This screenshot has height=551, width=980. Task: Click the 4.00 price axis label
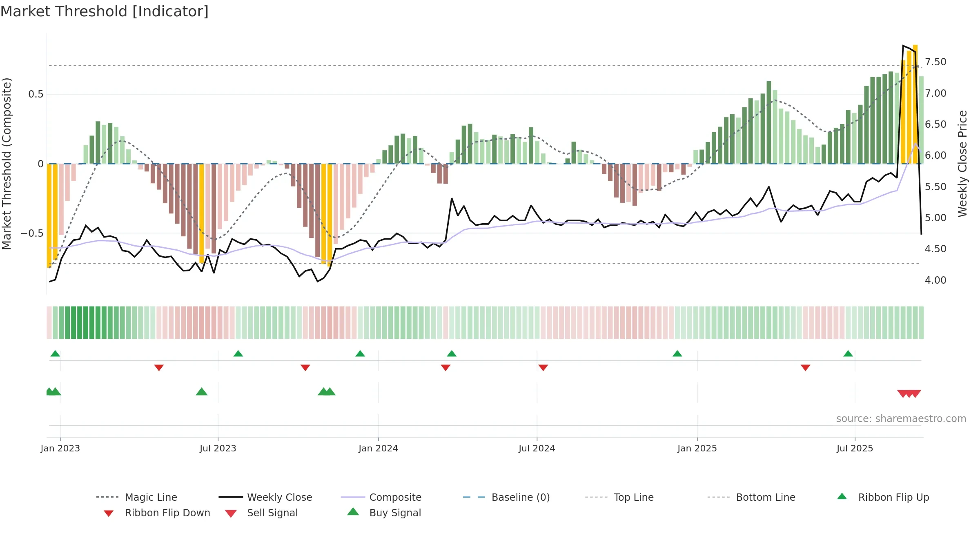pos(935,280)
